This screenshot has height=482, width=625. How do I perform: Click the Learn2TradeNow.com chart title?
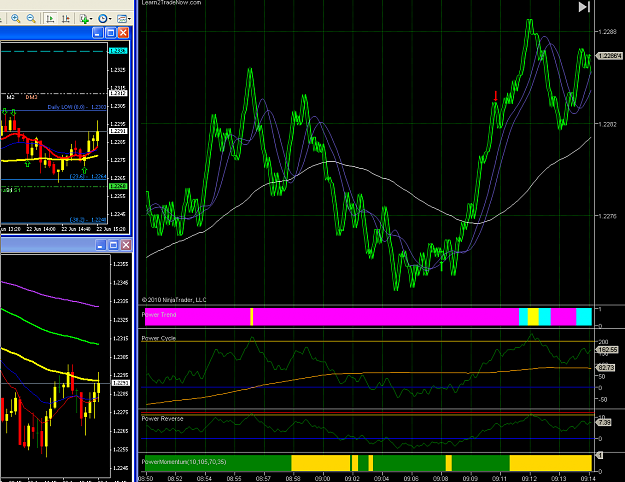[x=171, y=3]
